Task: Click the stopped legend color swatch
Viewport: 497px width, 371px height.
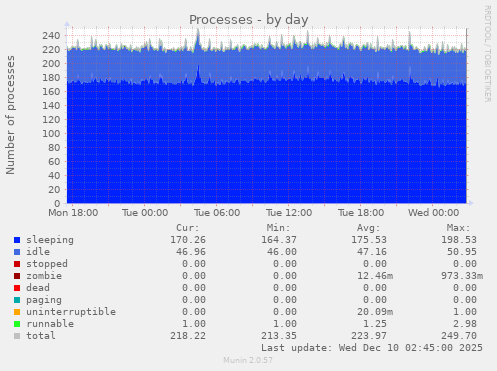Action: tap(17, 264)
